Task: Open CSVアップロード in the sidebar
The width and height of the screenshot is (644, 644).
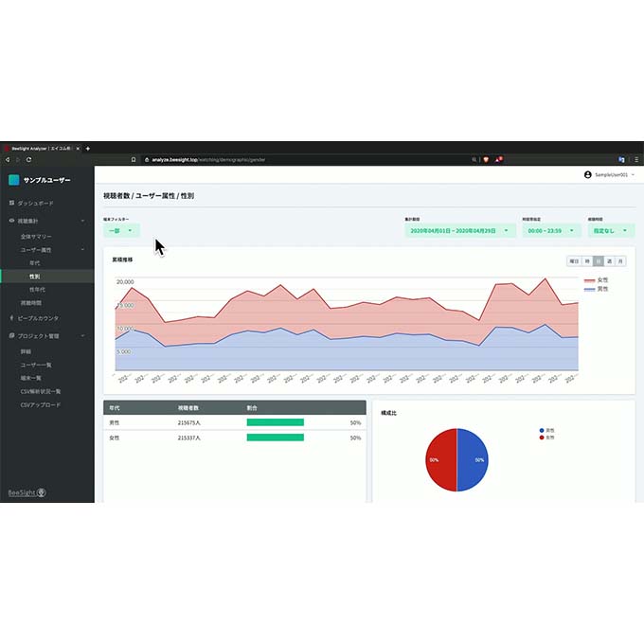Action: 41,405
